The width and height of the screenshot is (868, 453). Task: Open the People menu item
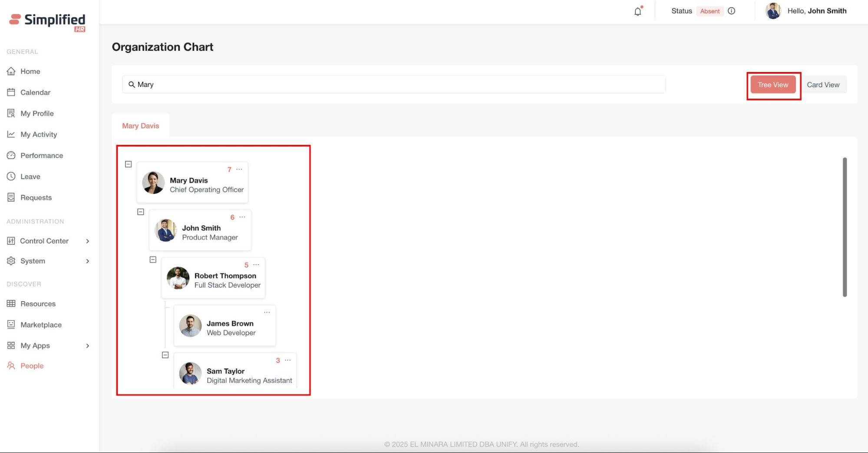[32, 366]
